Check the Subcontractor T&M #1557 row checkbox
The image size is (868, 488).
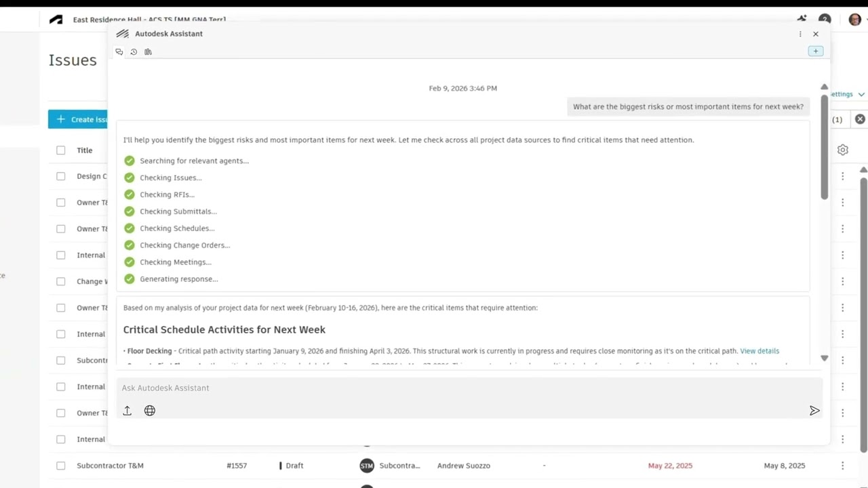coord(61,466)
